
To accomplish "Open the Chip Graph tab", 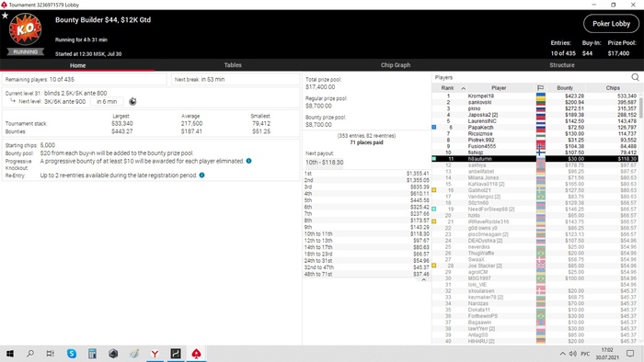I will [395, 65].
